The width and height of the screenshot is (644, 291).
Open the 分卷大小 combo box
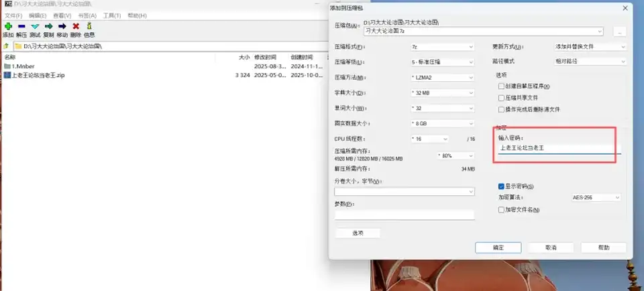(x=404, y=192)
